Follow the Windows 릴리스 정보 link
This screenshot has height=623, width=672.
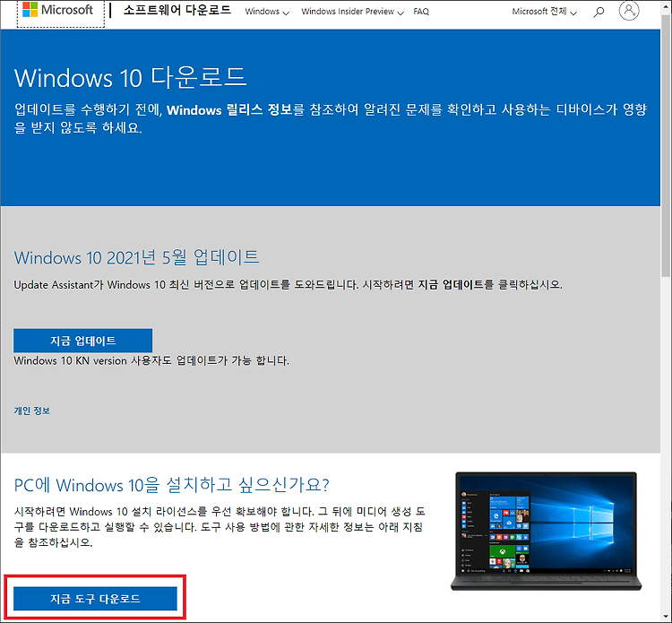(x=229, y=110)
